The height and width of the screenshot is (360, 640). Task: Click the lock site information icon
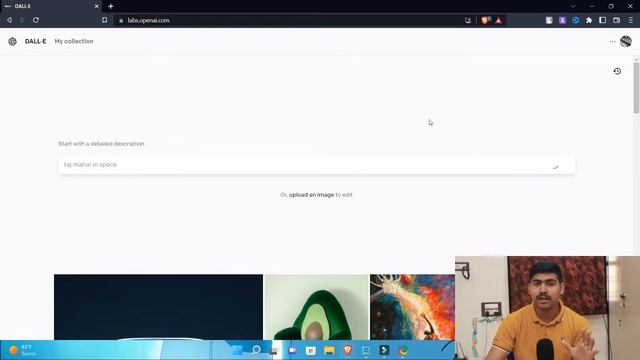click(x=121, y=20)
